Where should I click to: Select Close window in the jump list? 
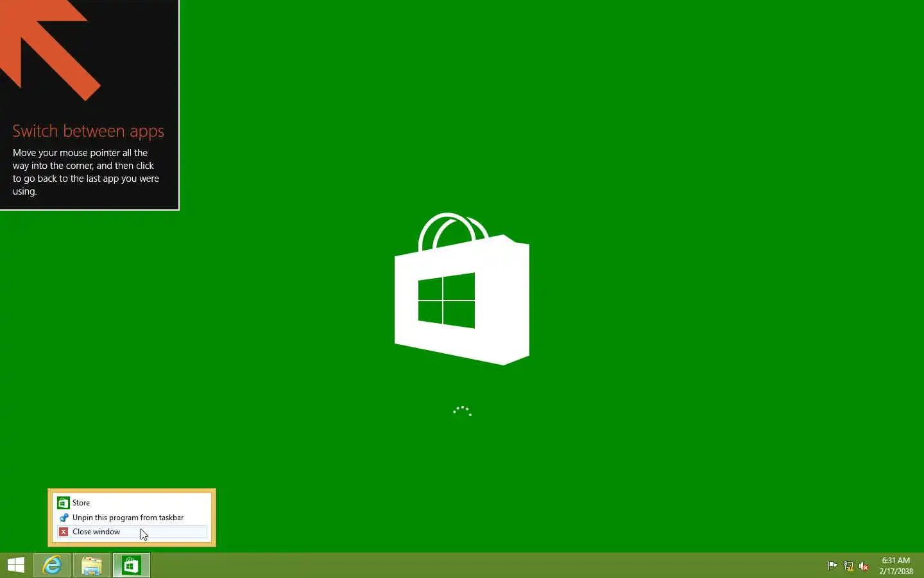click(x=132, y=532)
